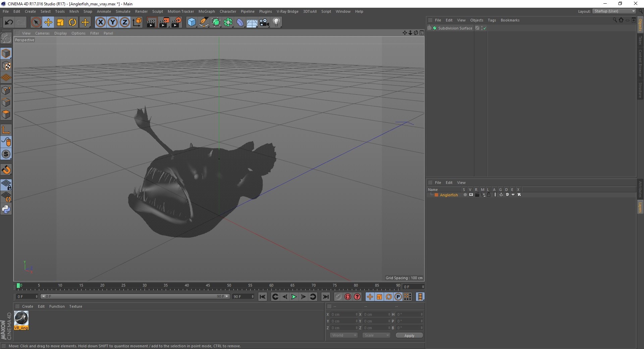Play the animation forward
The image size is (644, 349).
click(x=294, y=297)
